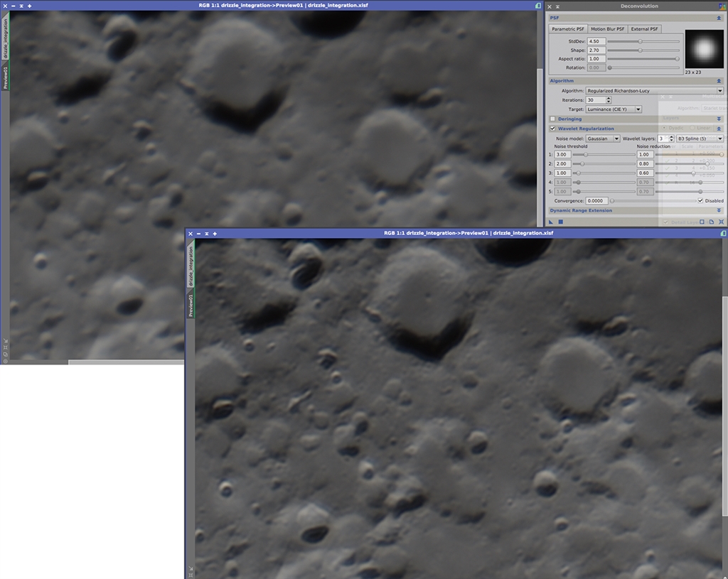Viewport: 728px width, 579px height.
Task: Click the Aspect ratio slider handle
Action: point(677,59)
